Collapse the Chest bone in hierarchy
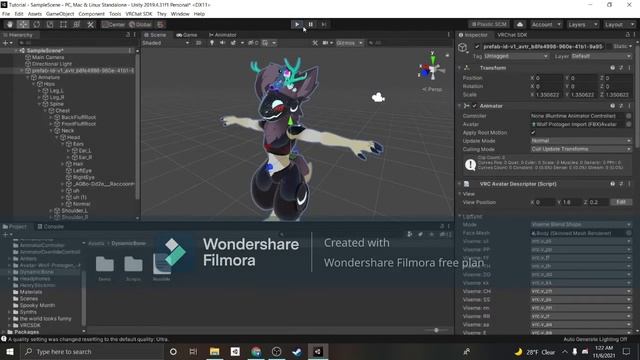This screenshot has height=360, width=640. pyautogui.click(x=46, y=111)
